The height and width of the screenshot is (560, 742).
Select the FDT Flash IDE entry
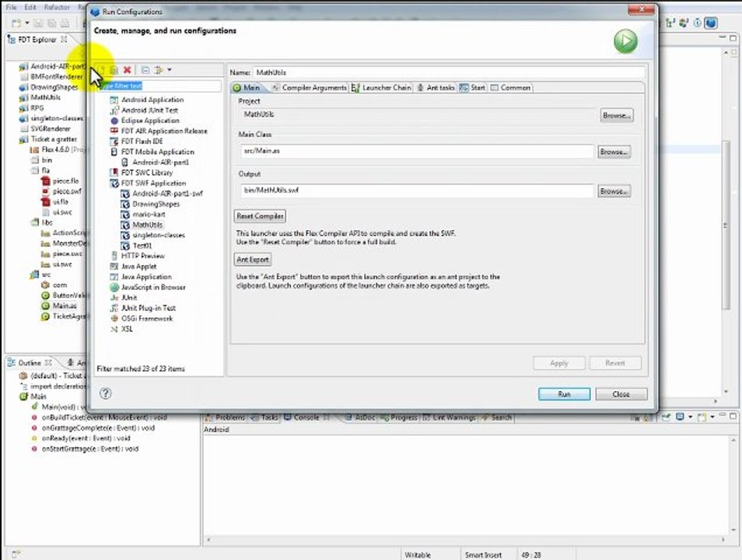coord(142,142)
